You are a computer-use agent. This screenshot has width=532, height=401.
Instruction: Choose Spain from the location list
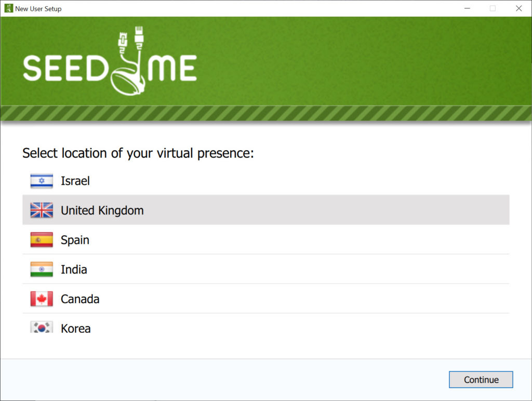266,239
